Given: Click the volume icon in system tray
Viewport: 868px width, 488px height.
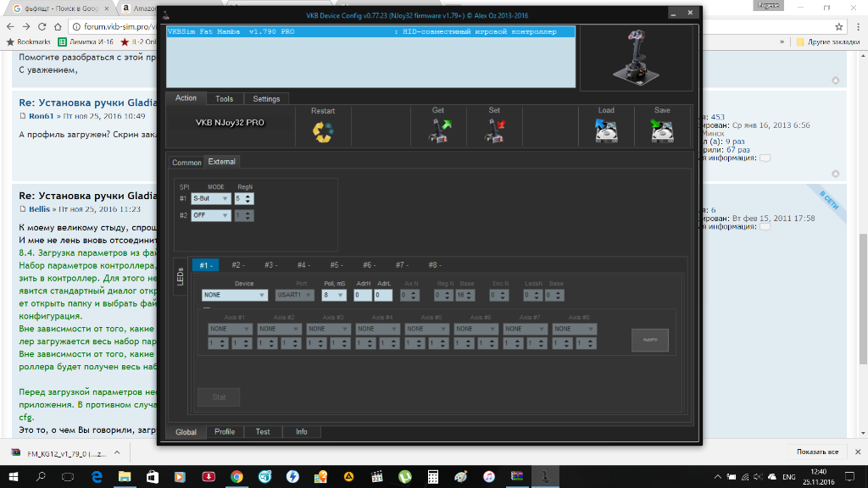Looking at the screenshot, I should click(x=758, y=476).
